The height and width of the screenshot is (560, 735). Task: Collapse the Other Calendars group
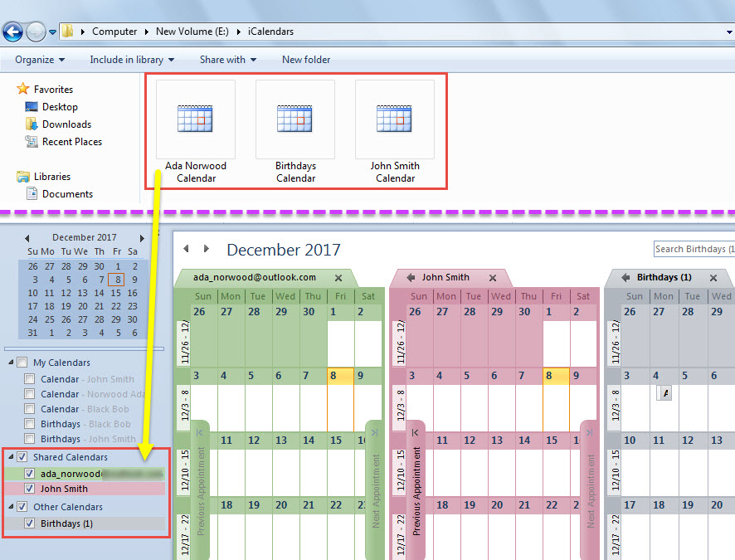[x=11, y=506]
